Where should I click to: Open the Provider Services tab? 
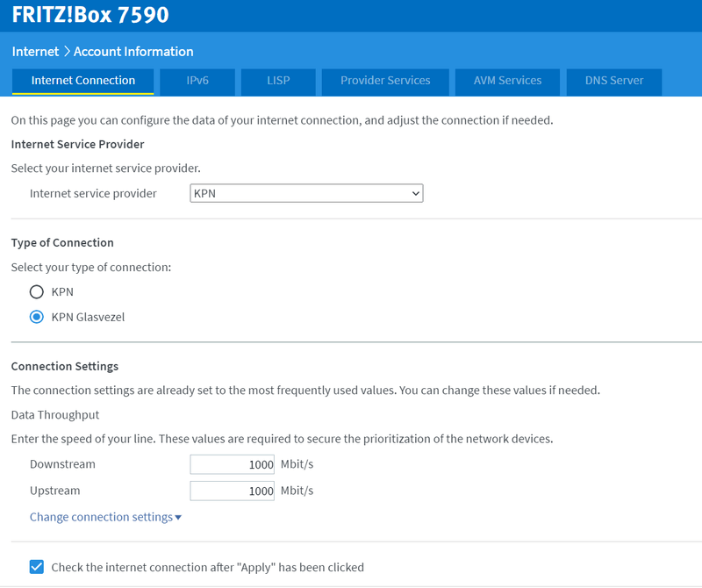pos(385,81)
